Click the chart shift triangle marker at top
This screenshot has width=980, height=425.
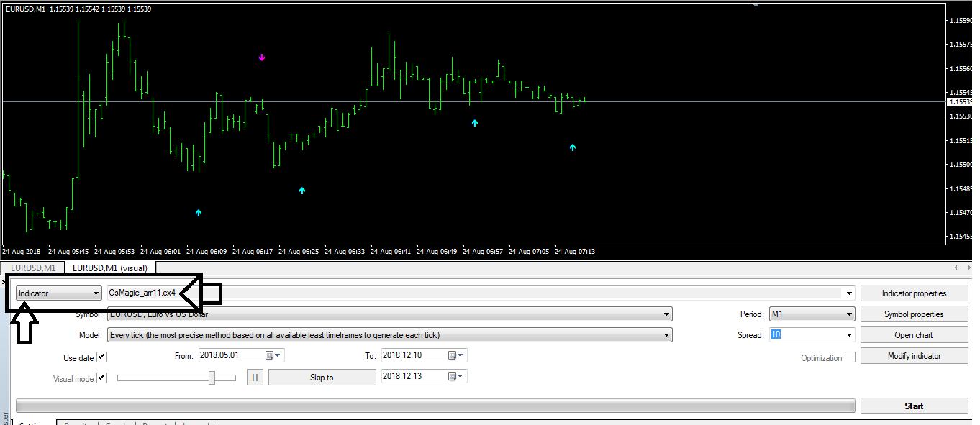756,5
